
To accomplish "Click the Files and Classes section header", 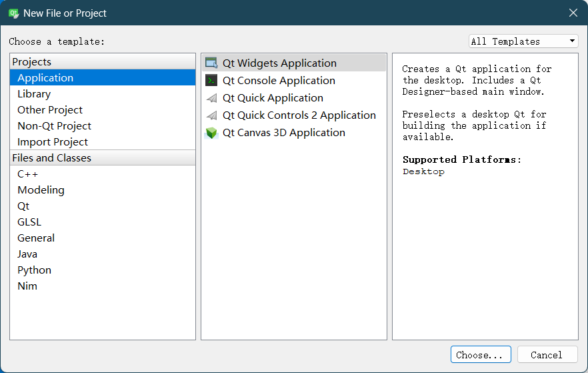I will (103, 158).
